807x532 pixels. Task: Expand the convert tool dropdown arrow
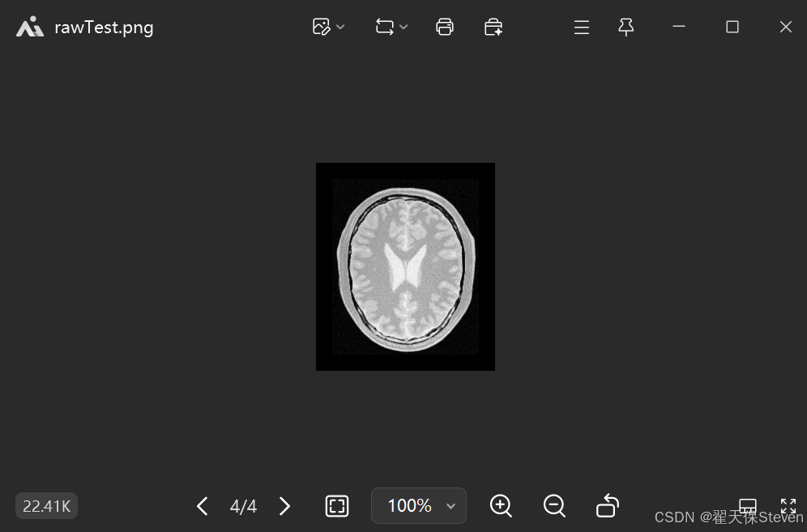[x=403, y=27]
